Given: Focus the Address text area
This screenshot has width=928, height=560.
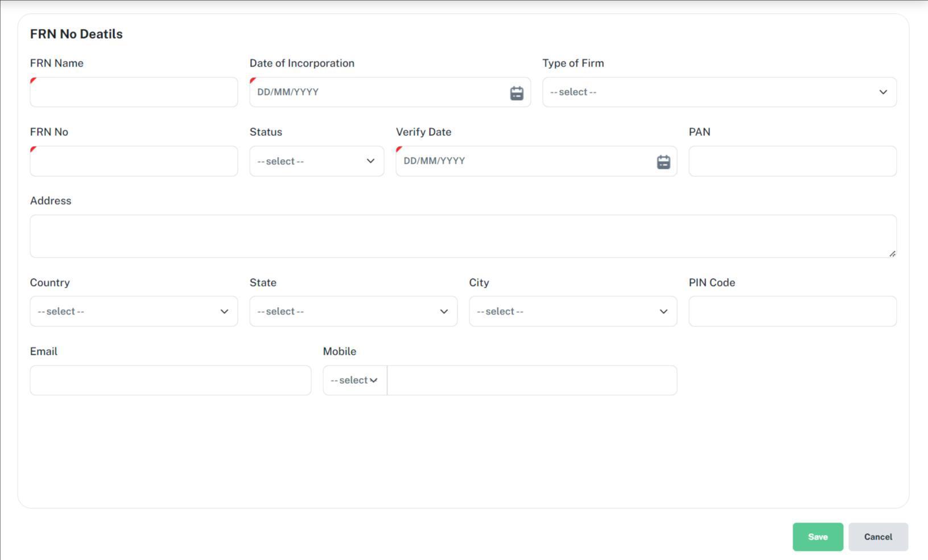Looking at the screenshot, I should [463, 236].
